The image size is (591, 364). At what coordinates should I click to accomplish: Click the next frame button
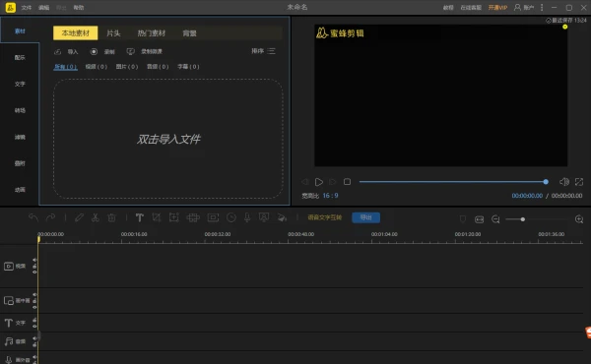click(333, 182)
